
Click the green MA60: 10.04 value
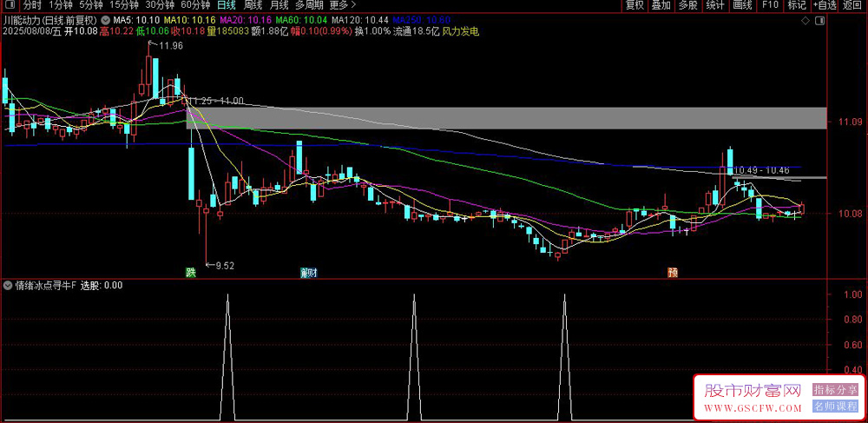(300, 21)
